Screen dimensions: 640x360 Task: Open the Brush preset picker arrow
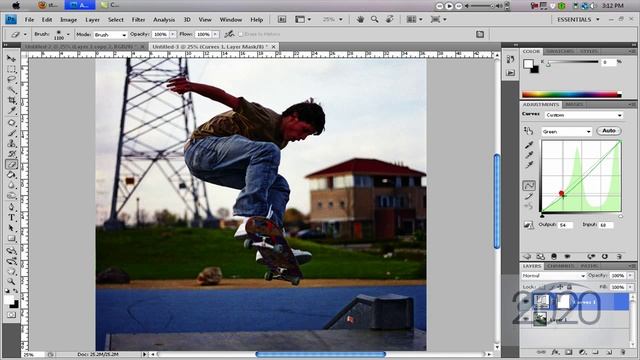pos(68,34)
